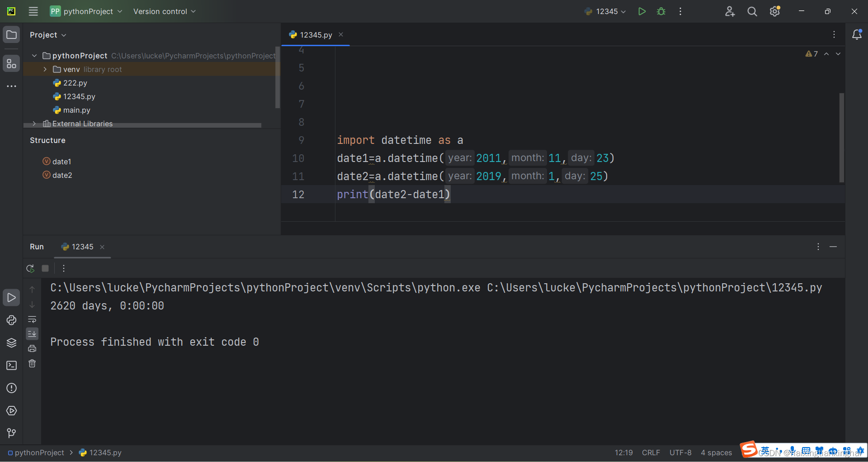This screenshot has height=462, width=868.
Task: Change CRLF line separator
Action: [651, 452]
